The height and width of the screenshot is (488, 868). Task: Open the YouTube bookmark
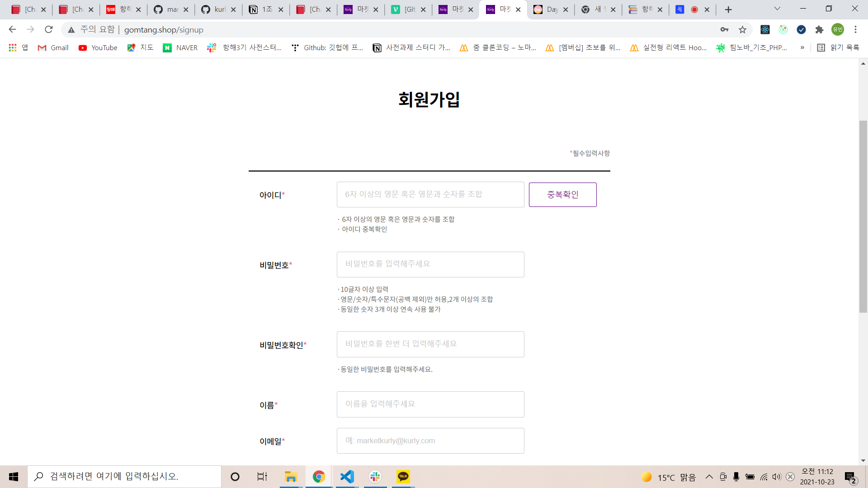click(98, 47)
